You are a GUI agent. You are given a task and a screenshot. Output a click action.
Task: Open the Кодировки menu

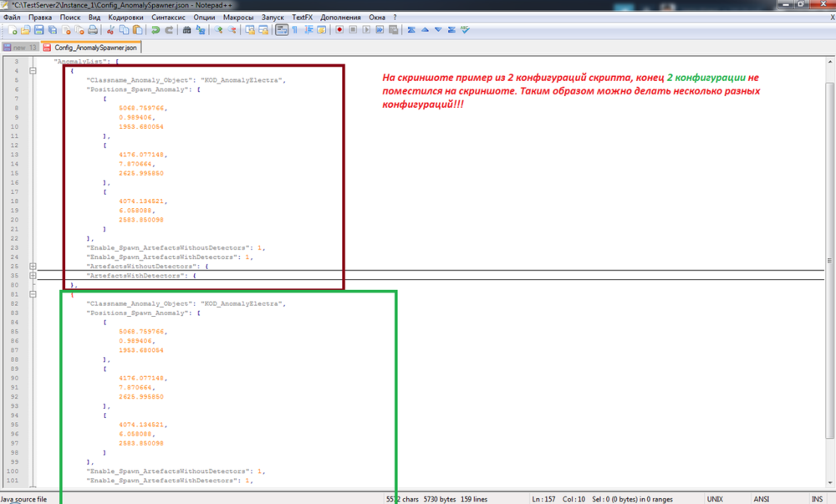[x=126, y=18]
